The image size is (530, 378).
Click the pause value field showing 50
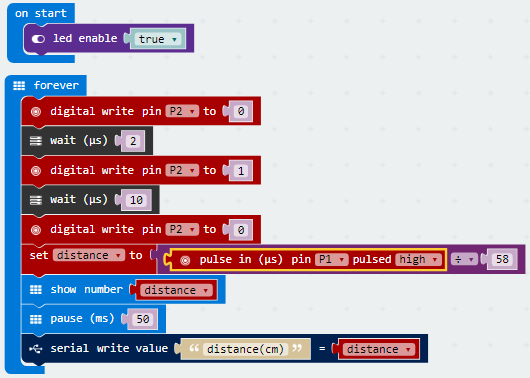pos(143,319)
